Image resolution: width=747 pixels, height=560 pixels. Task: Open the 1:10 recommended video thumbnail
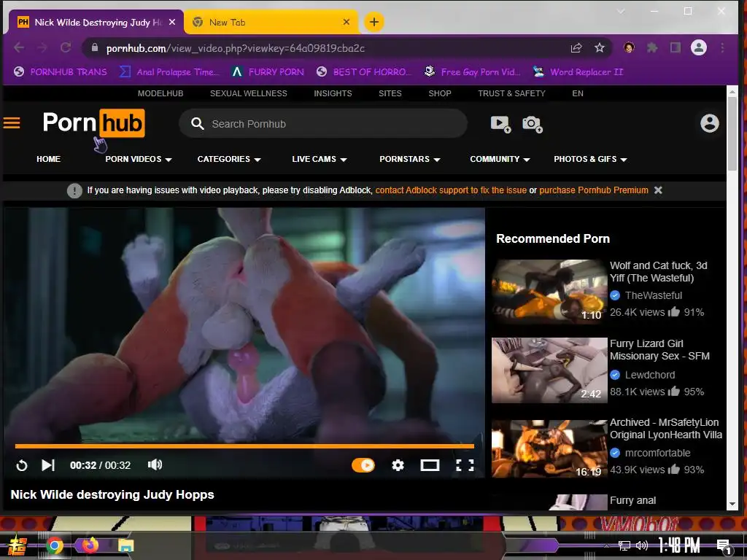(x=549, y=292)
